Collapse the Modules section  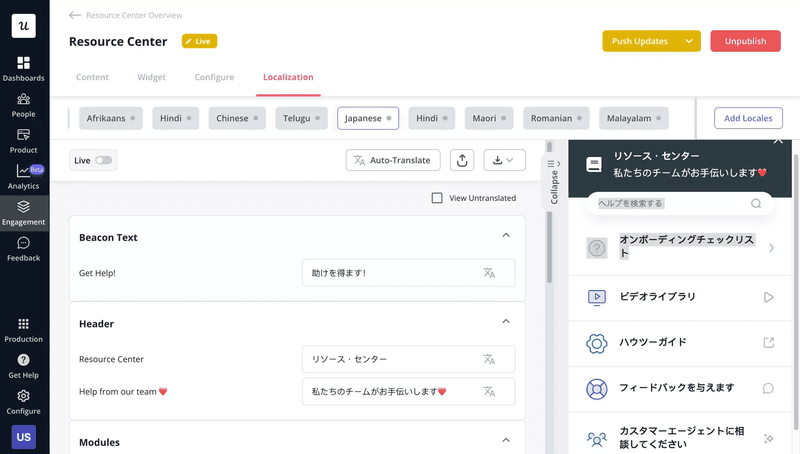506,440
